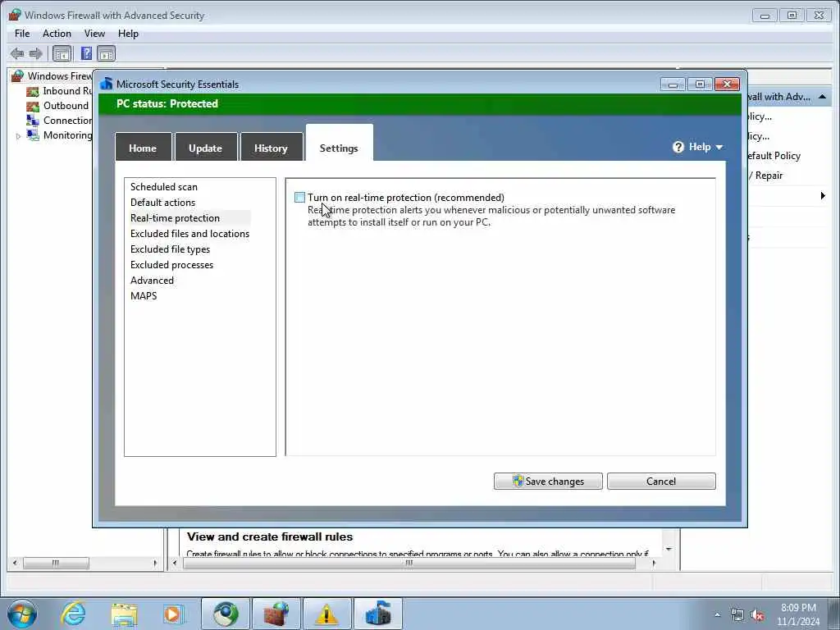This screenshot has width=840, height=630.
Task: Enable the real-time protection checkbox
Action: click(x=300, y=198)
